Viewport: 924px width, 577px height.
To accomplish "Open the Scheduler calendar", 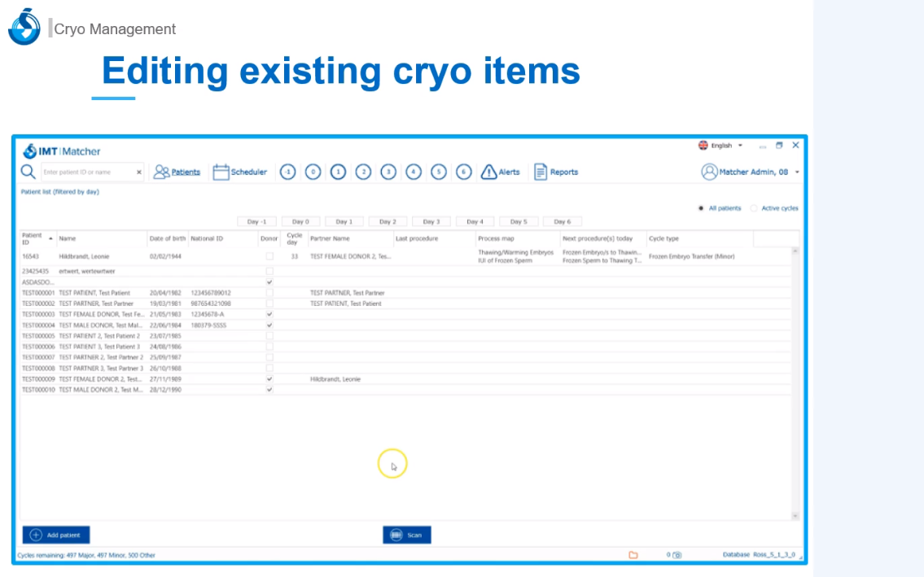I will pyautogui.click(x=239, y=172).
